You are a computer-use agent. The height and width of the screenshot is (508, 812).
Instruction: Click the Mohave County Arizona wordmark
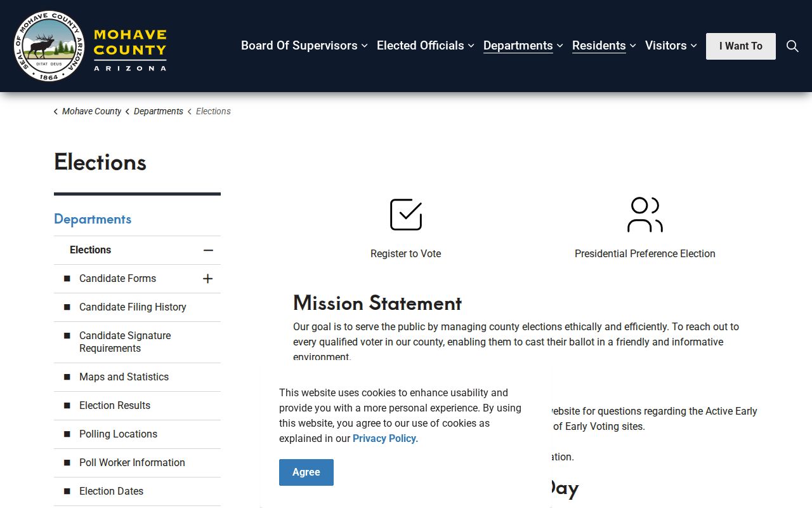pyautogui.click(x=130, y=50)
